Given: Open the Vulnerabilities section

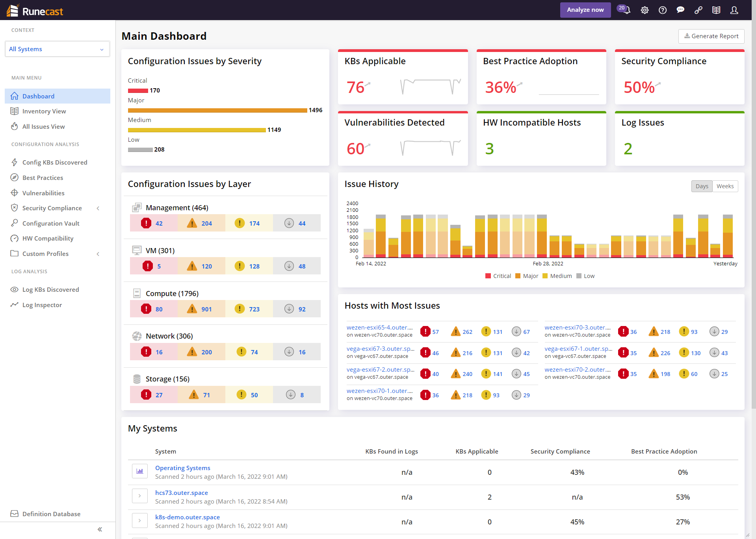Looking at the screenshot, I should [43, 193].
